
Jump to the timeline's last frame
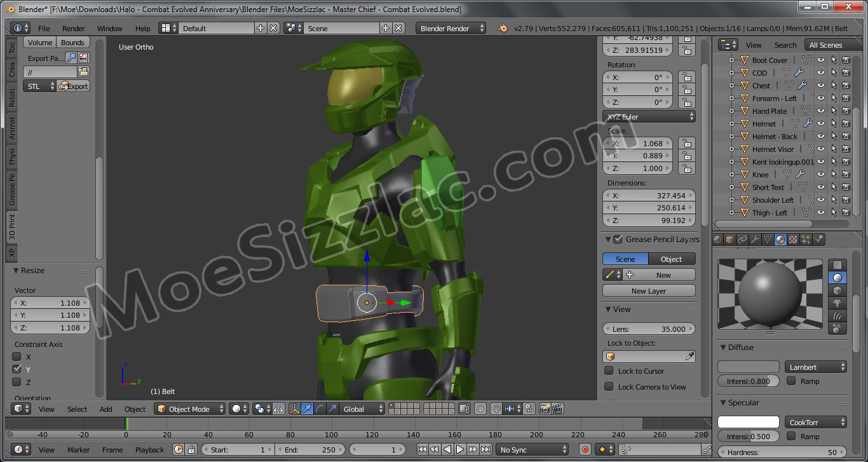point(485,450)
